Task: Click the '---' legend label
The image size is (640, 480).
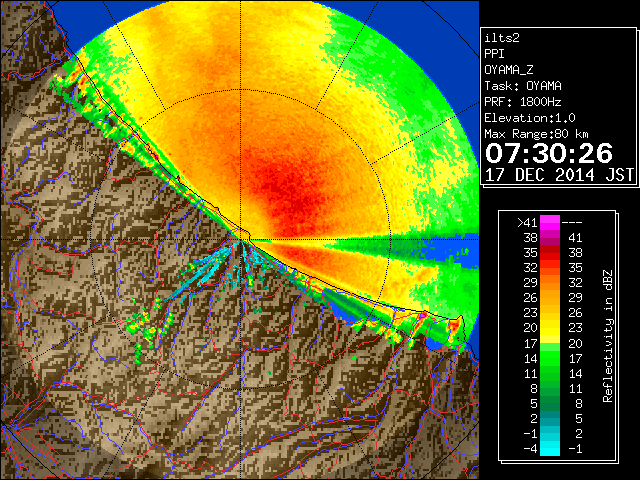Action: [572, 223]
